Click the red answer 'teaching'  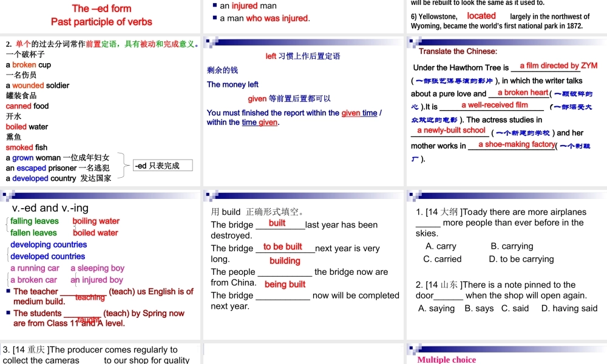tap(90, 297)
